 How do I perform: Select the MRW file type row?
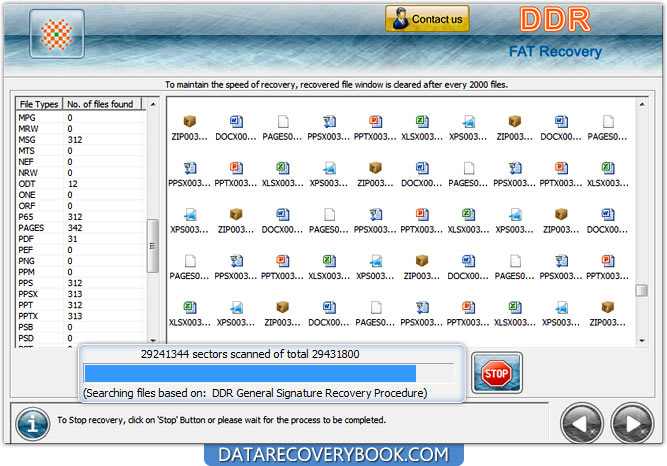pyautogui.click(x=81, y=129)
